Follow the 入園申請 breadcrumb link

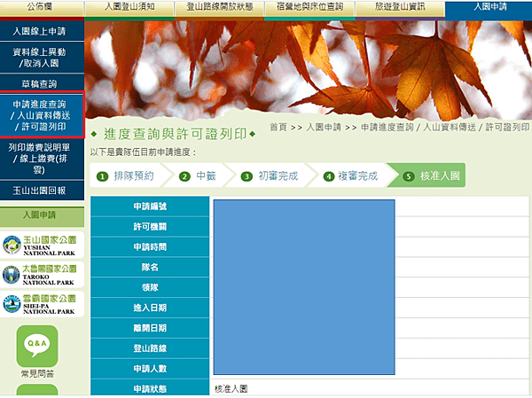[324, 128]
